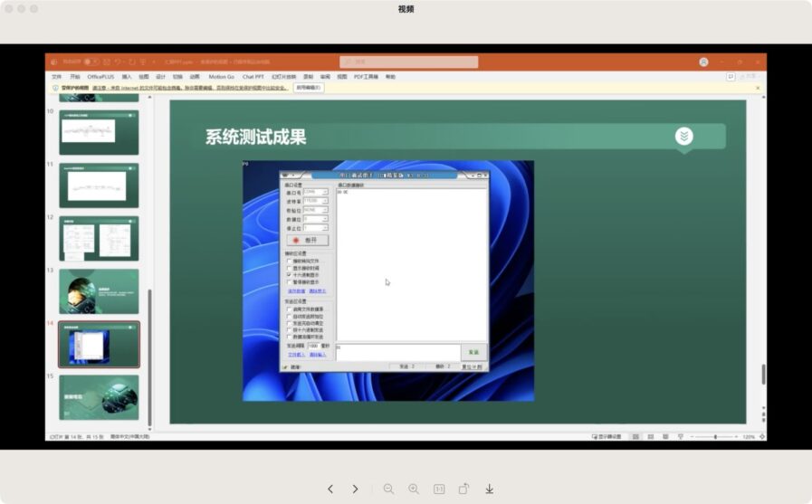Select slide 13 thumbnail in the slide panel
This screenshot has width=812, height=504.
pos(99,291)
